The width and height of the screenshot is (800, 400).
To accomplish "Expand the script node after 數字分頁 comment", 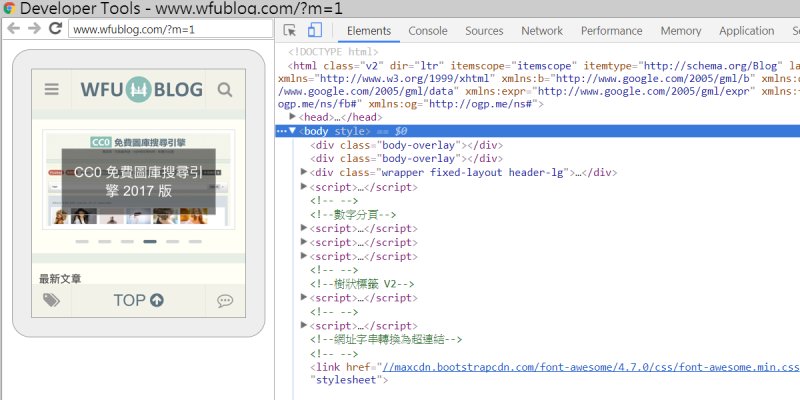I will pos(304,228).
